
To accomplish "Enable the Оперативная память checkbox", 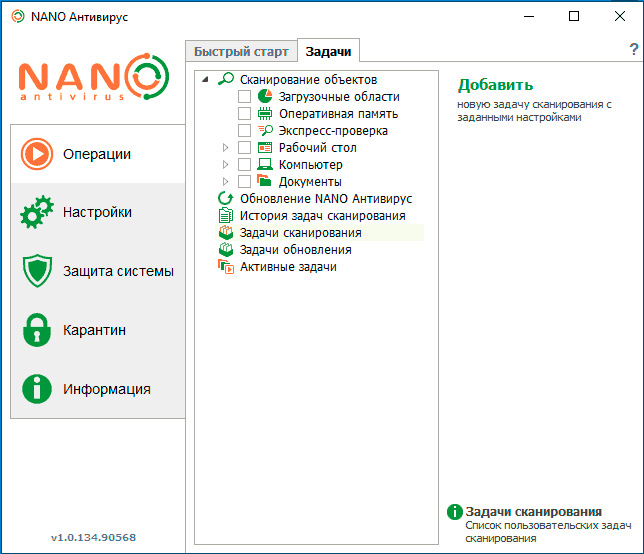I will point(244,113).
